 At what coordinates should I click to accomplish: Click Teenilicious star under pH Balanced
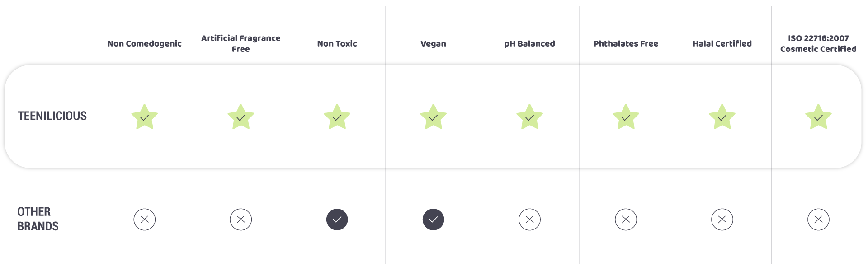point(530,117)
